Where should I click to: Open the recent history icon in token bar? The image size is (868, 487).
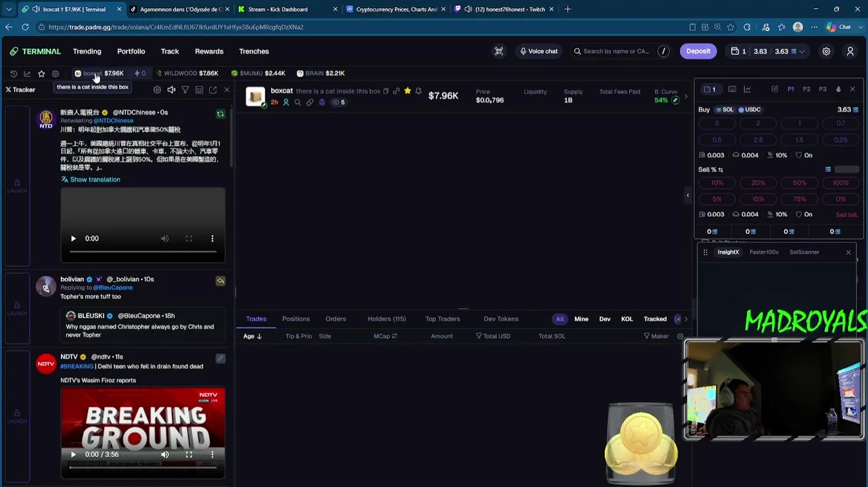coord(14,74)
